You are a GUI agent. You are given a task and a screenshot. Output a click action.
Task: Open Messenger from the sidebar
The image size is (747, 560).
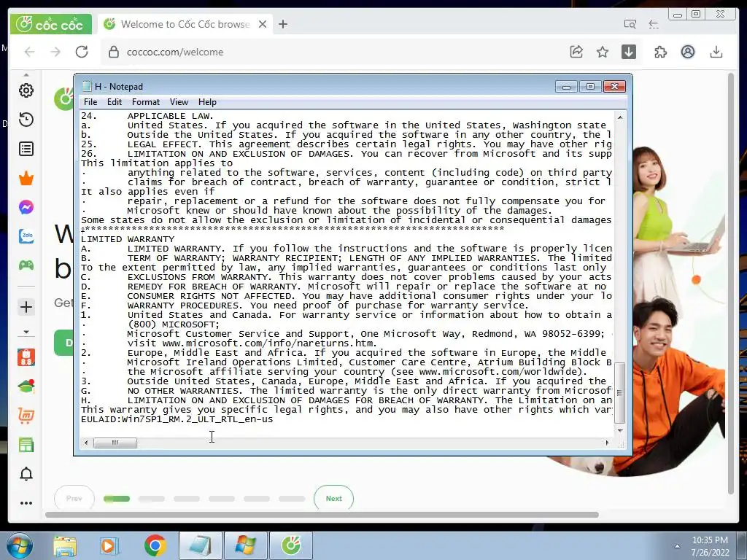click(26, 208)
